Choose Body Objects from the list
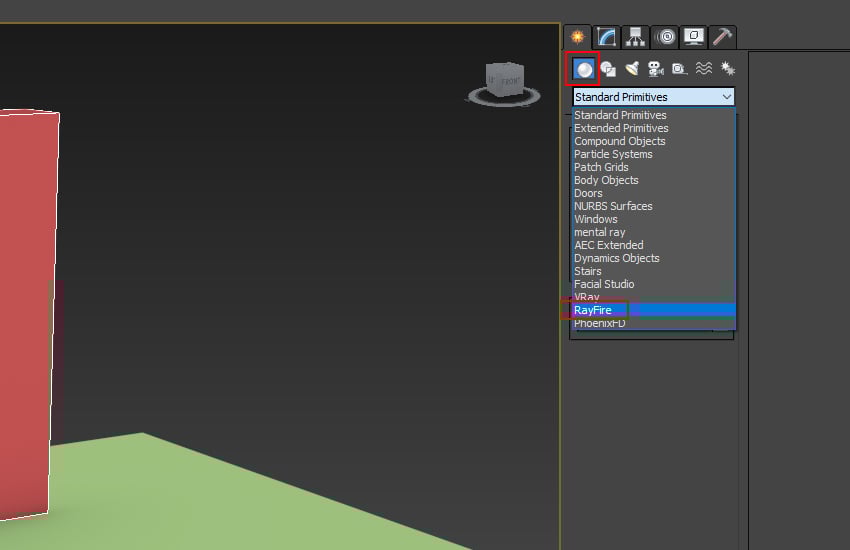Screen dimensions: 850x550 (654, 180)
